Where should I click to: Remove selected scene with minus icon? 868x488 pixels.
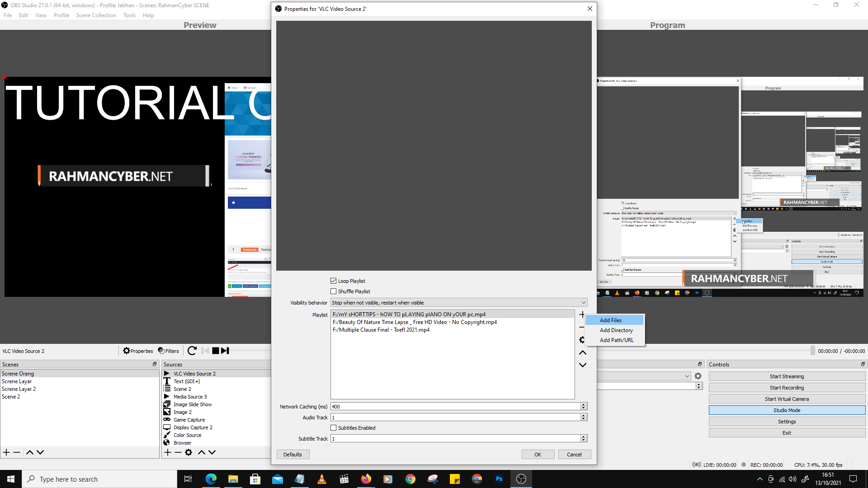(x=17, y=452)
